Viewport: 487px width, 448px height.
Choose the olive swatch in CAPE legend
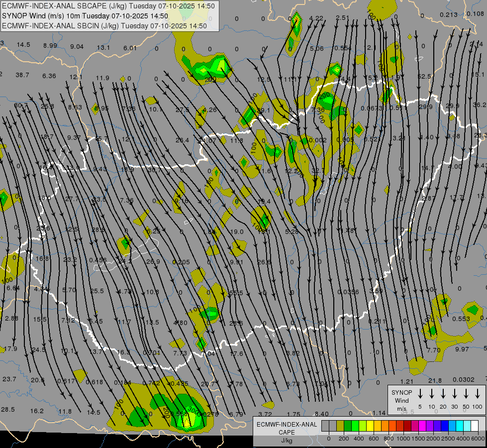[x=340, y=426]
